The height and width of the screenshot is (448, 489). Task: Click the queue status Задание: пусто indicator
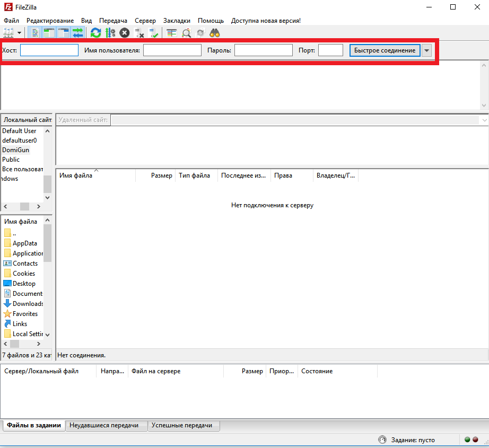pyautogui.click(x=407, y=440)
